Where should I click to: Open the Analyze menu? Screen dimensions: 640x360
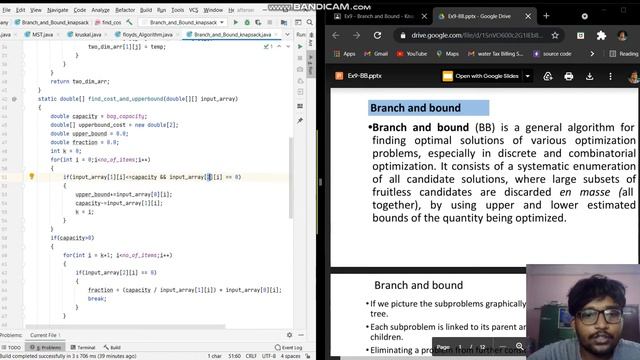(100, 10)
